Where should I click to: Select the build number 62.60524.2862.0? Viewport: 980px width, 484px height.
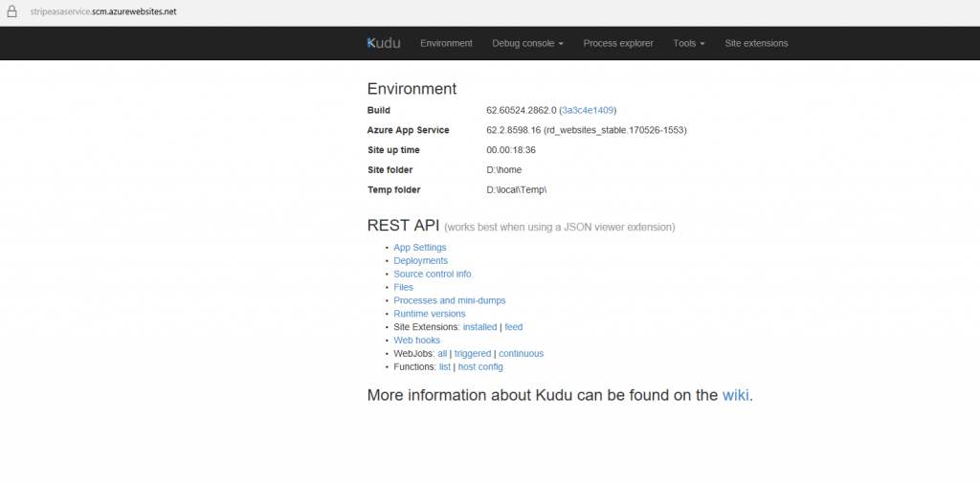(x=522, y=110)
